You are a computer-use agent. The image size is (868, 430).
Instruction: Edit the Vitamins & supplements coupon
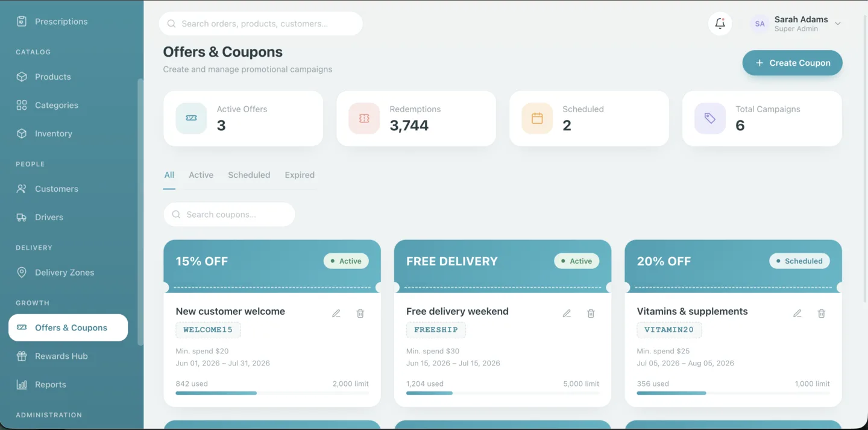coord(797,314)
